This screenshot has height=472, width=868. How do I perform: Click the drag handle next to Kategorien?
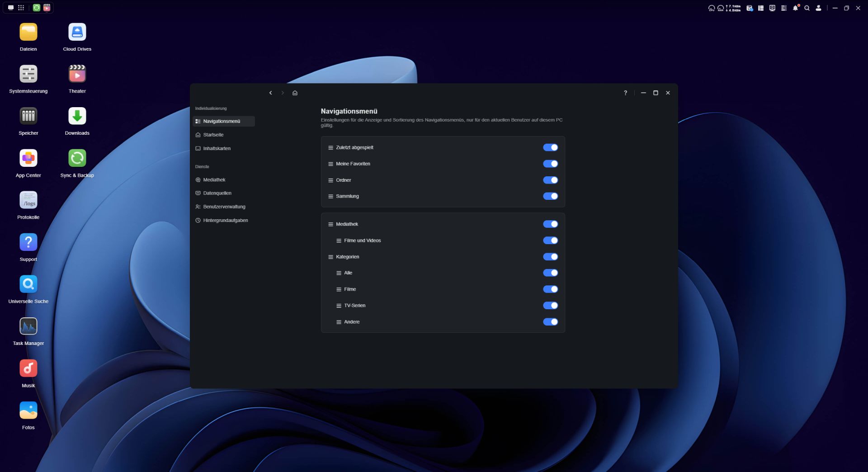click(330, 257)
